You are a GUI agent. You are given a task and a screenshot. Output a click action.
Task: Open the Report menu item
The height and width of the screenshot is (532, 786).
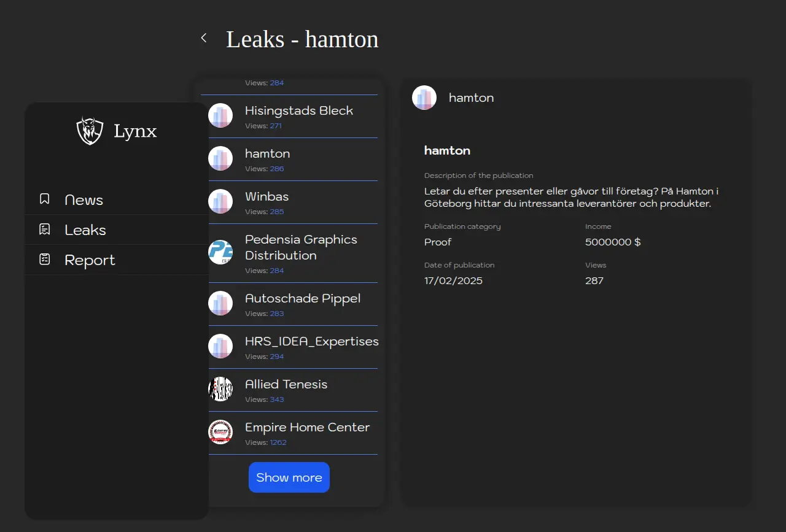click(90, 260)
